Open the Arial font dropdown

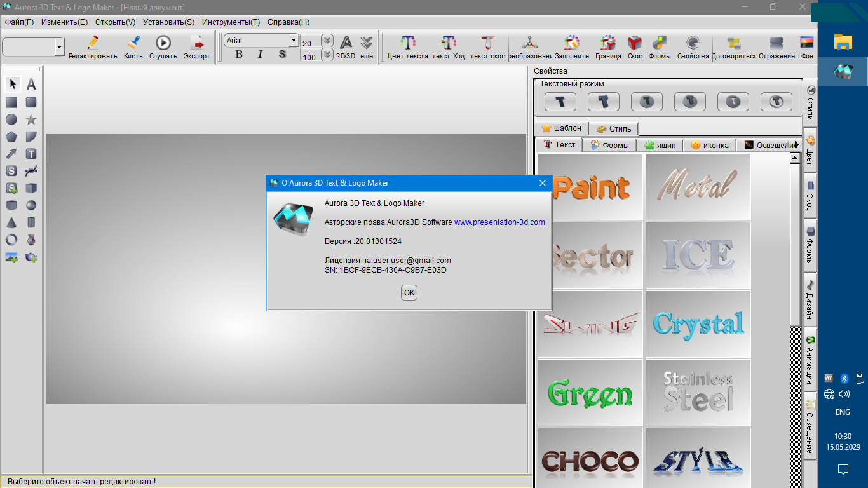(x=294, y=41)
